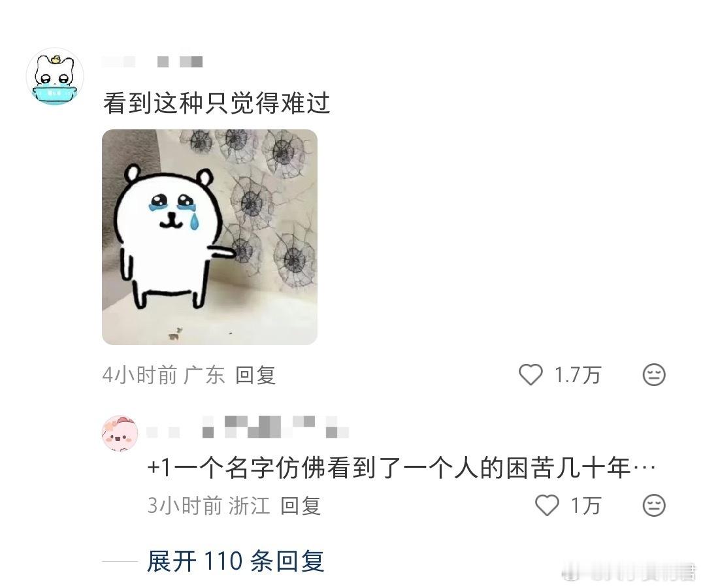The width and height of the screenshot is (703, 588).
Task: Click the reply text beginning +1一个名字
Action: pos(401,468)
